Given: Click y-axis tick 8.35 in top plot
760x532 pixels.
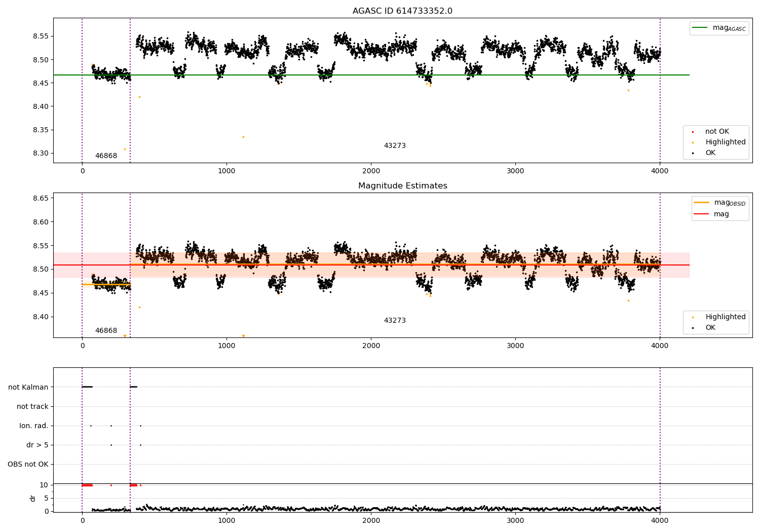Looking at the screenshot, I should point(41,130).
